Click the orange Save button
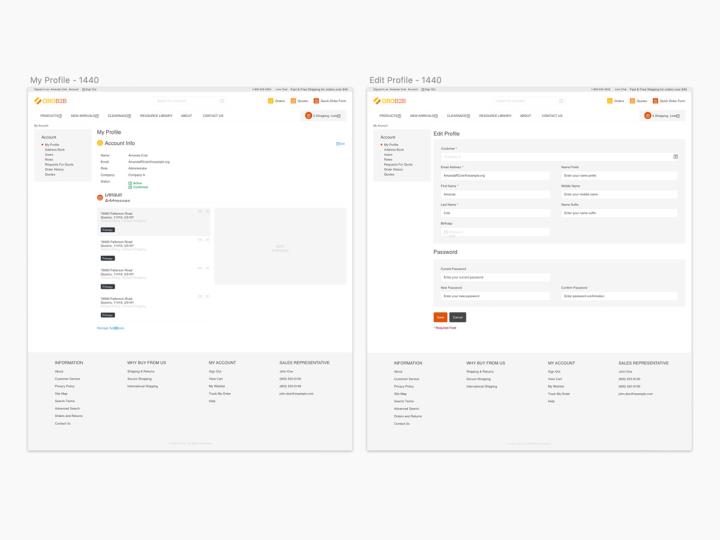Image resolution: width=720 pixels, height=540 pixels. (x=440, y=317)
